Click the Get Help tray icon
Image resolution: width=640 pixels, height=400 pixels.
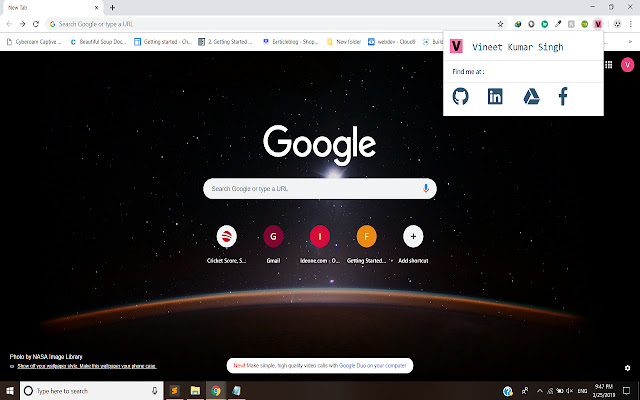(508, 391)
